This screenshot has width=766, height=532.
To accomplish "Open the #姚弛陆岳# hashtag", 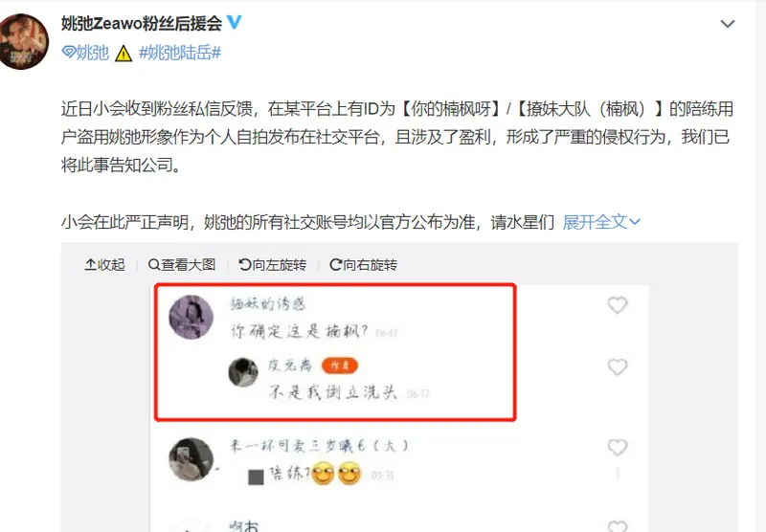I will pyautogui.click(x=180, y=53).
